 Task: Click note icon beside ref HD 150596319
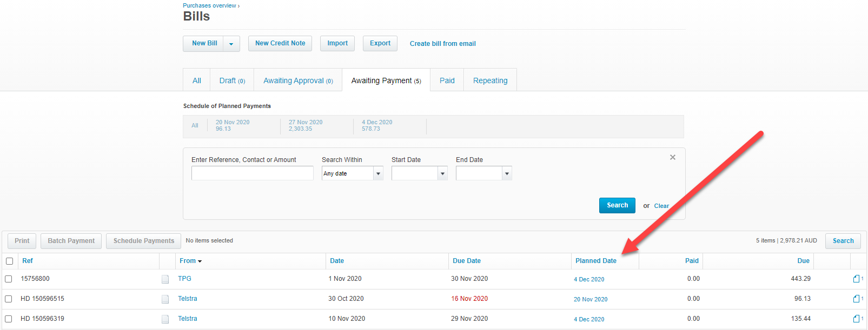click(165, 319)
